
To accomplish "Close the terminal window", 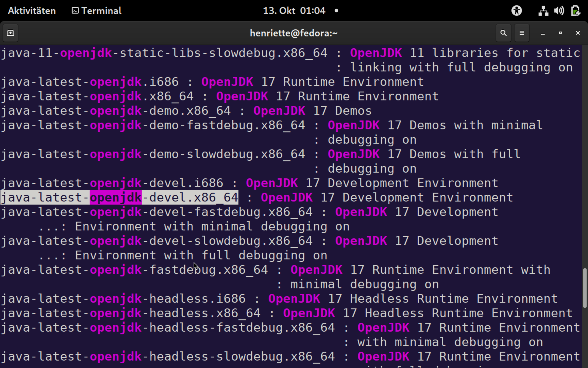I will click(578, 33).
